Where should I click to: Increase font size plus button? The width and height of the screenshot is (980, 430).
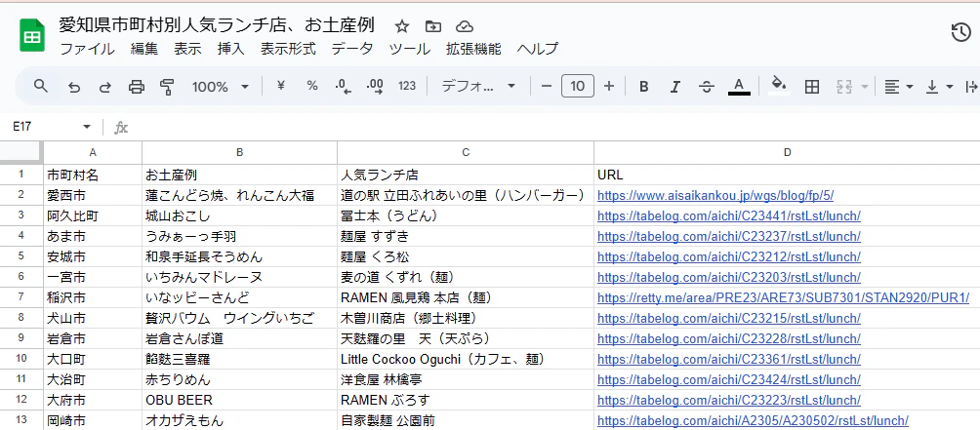(x=609, y=86)
